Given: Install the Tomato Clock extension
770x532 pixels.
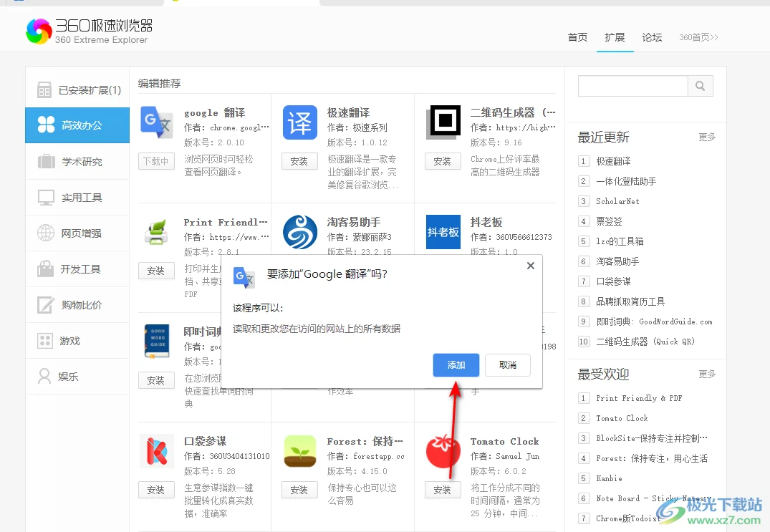Looking at the screenshot, I should pyautogui.click(x=443, y=490).
